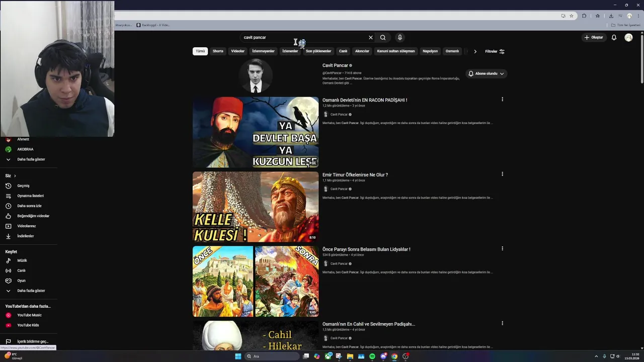Start voice search with microphone icon
The width and height of the screenshot is (644, 362).
pyautogui.click(x=400, y=37)
